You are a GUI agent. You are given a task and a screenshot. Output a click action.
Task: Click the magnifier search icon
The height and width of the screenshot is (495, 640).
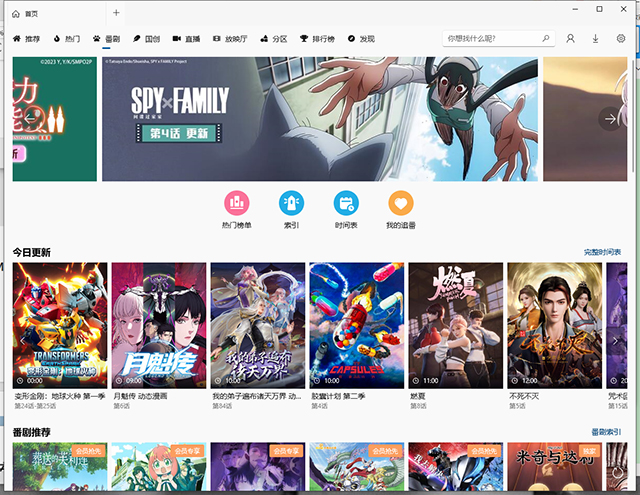(x=546, y=39)
